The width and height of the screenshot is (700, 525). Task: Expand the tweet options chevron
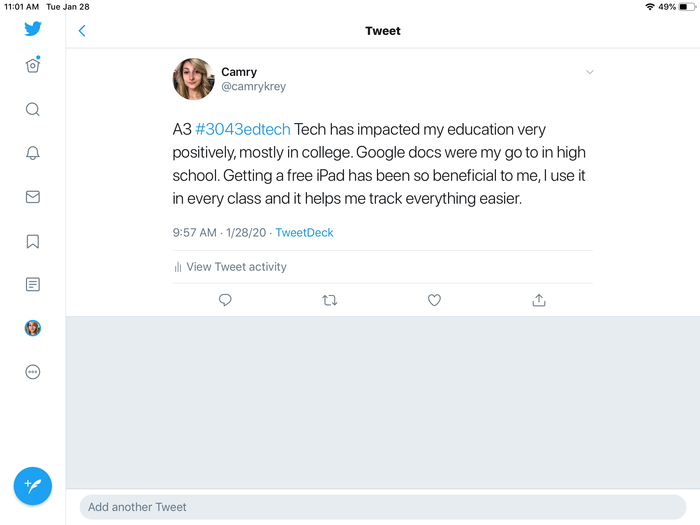pyautogui.click(x=590, y=72)
